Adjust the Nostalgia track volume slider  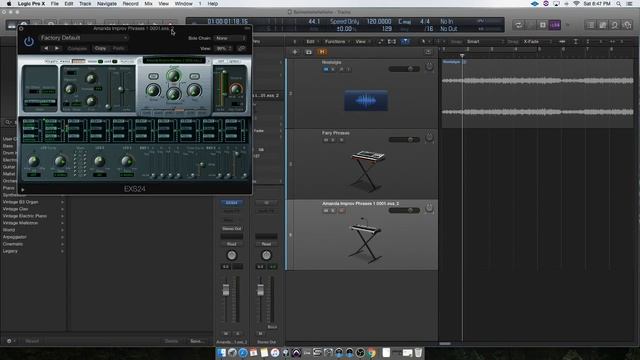(x=404, y=69)
